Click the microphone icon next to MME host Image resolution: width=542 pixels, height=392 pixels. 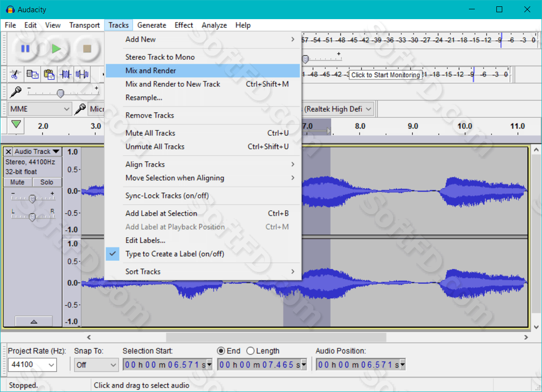click(x=80, y=109)
